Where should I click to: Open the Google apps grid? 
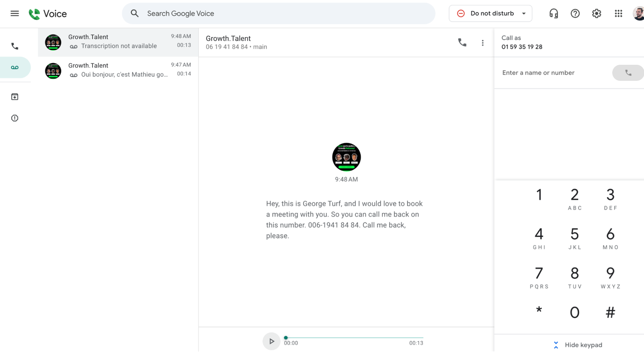point(618,13)
